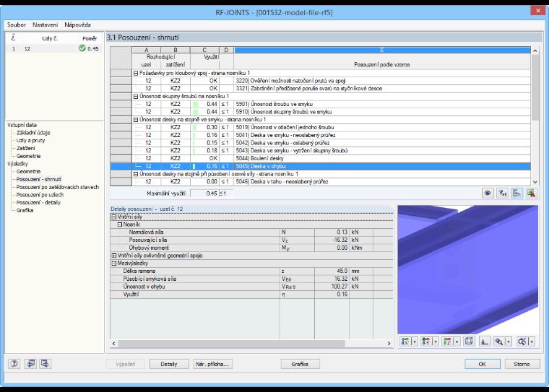Open dropdown arrow next to Z view icon
The height and width of the screenshot is (392, 549).
click(x=457, y=341)
